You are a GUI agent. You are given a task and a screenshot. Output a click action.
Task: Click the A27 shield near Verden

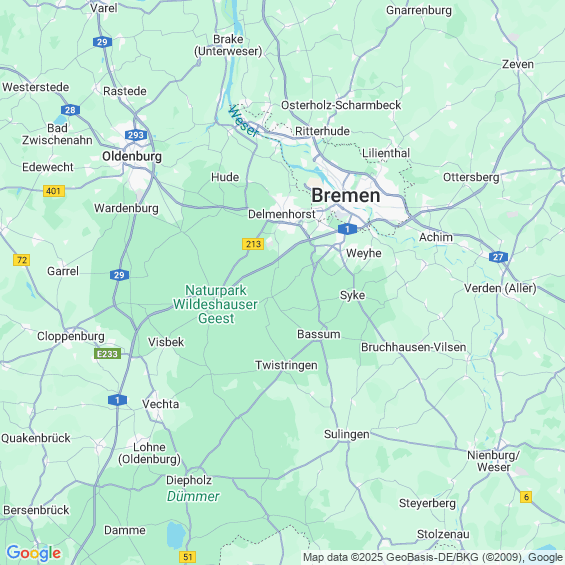click(498, 257)
